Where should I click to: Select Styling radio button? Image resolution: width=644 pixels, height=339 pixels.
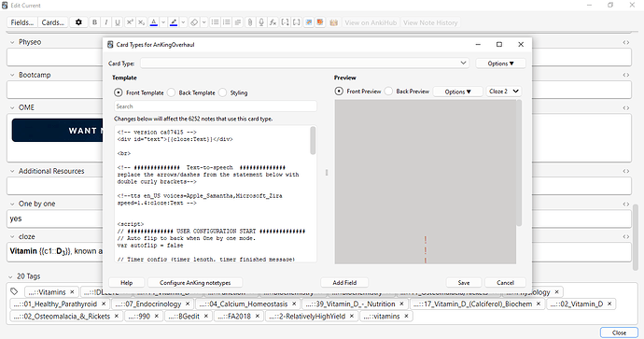(223, 92)
